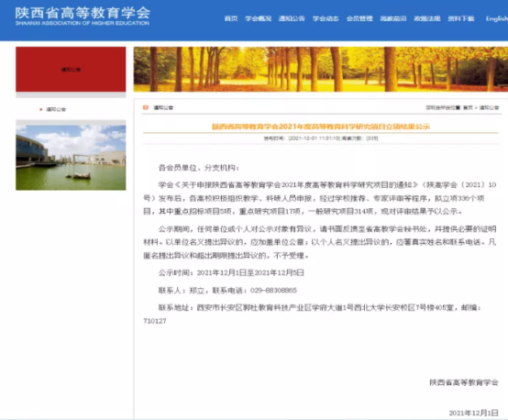Open 政策法规 from the top navigation
Image resolution: width=508 pixels, height=420 pixels.
[x=426, y=18]
